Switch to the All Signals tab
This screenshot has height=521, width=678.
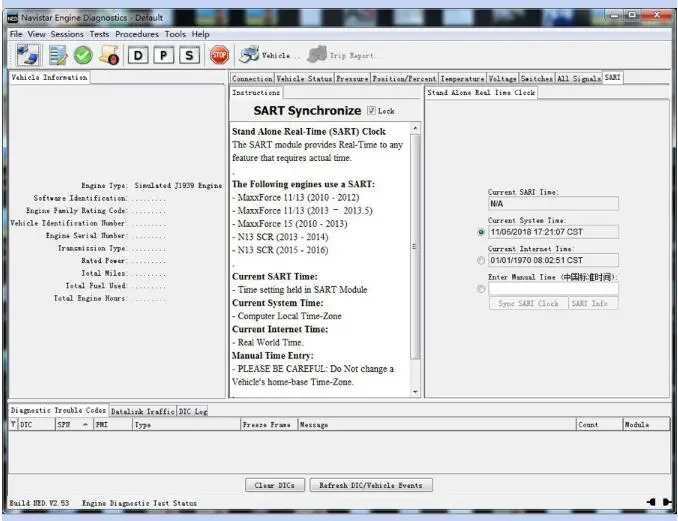point(579,79)
